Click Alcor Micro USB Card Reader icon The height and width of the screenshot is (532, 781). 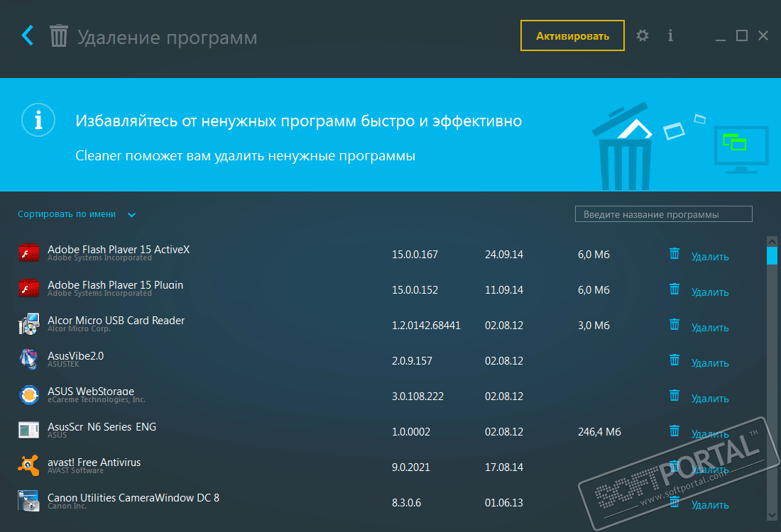click(x=29, y=323)
